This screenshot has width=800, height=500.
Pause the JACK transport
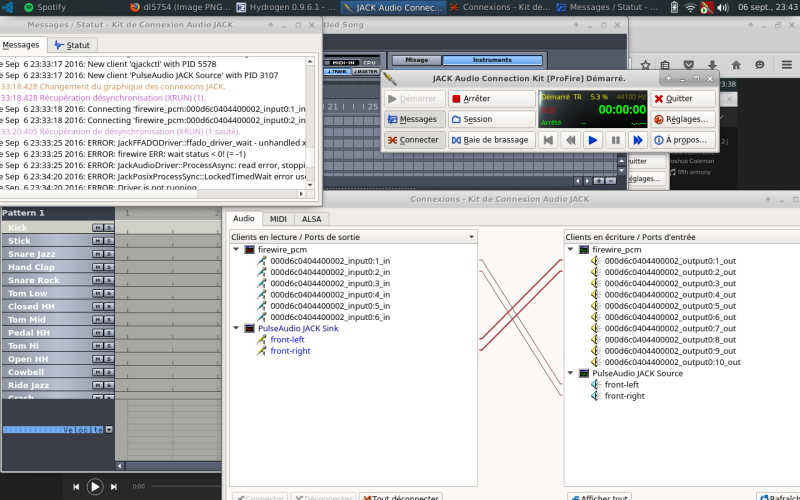[x=614, y=140]
